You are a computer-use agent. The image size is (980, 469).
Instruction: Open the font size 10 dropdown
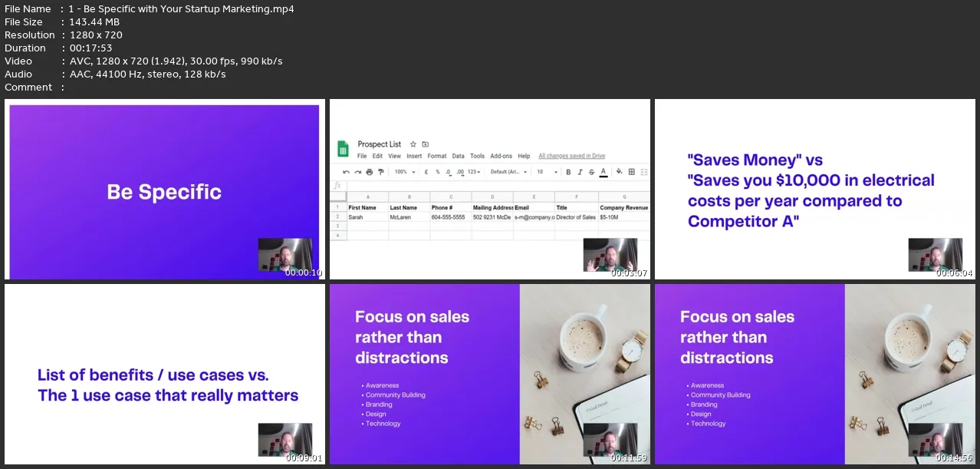pyautogui.click(x=547, y=172)
